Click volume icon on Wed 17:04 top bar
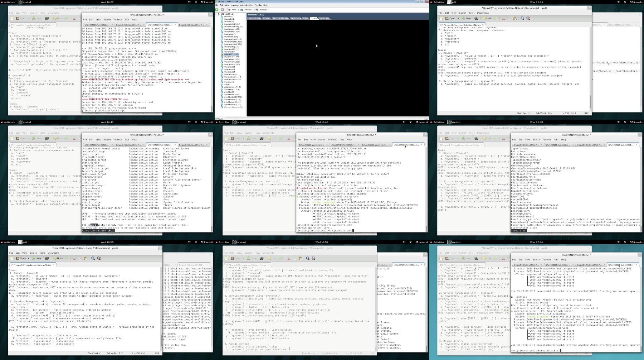This screenshot has width=644, height=360. tap(619, 242)
